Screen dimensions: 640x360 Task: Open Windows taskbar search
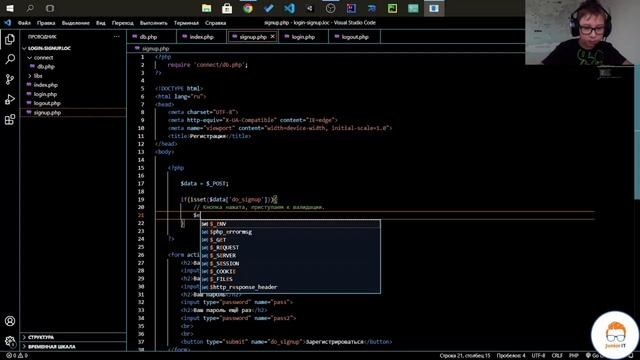[30, 8]
